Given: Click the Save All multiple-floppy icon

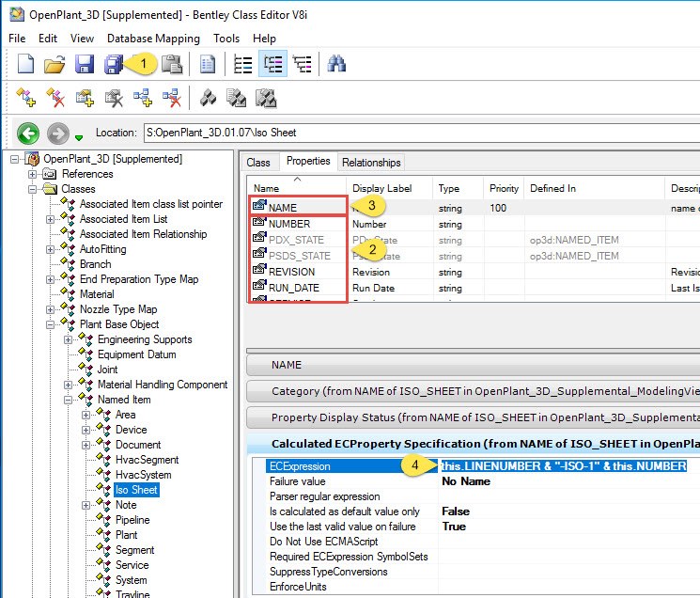Looking at the screenshot, I should 114,64.
